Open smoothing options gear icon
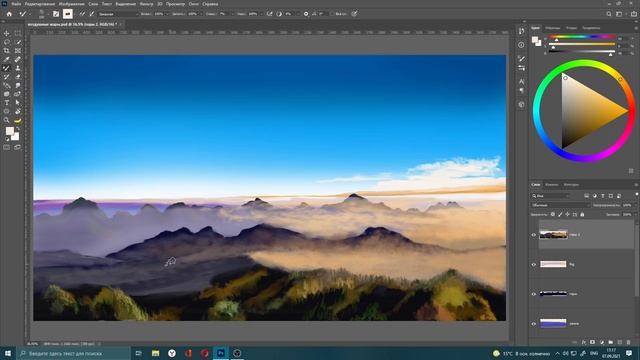 (306, 14)
